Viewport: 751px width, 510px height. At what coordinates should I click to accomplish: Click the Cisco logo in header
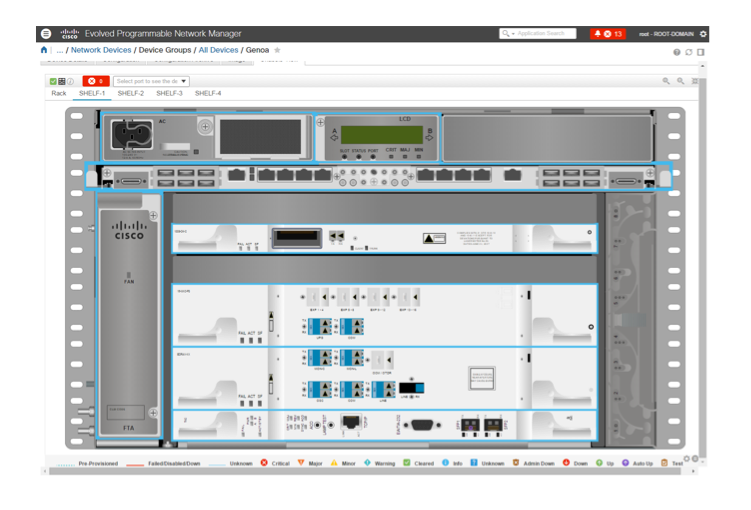(69, 34)
